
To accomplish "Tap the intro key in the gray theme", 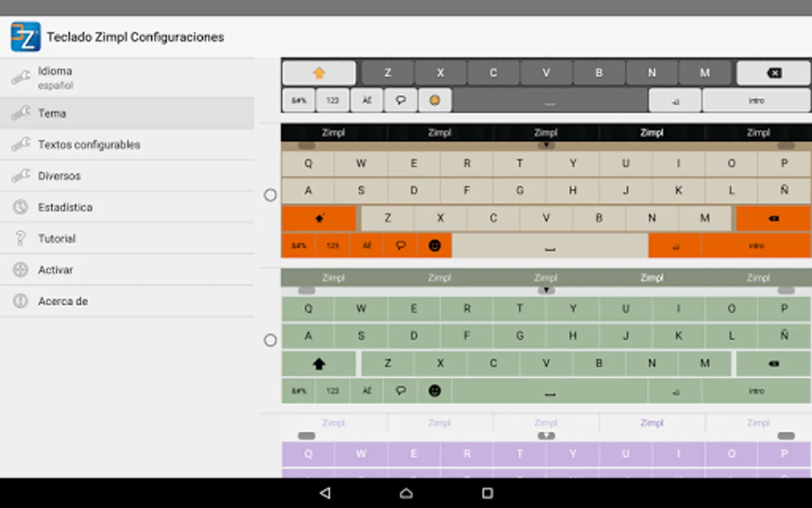I will coord(757,100).
